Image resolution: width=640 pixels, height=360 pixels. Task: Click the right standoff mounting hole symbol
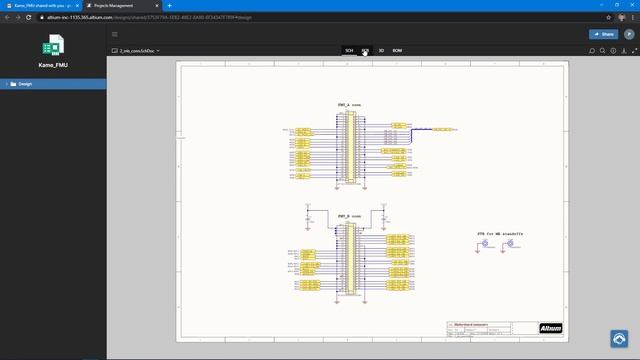coord(510,243)
